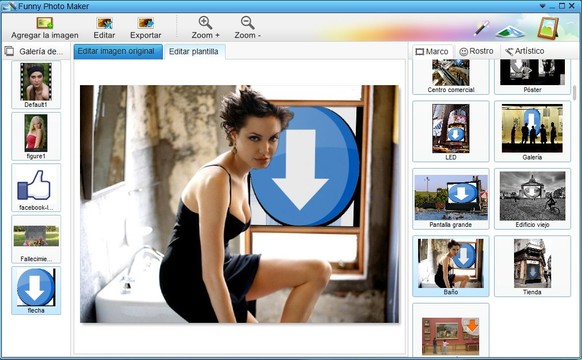Choose the LED frame template

tap(451, 131)
